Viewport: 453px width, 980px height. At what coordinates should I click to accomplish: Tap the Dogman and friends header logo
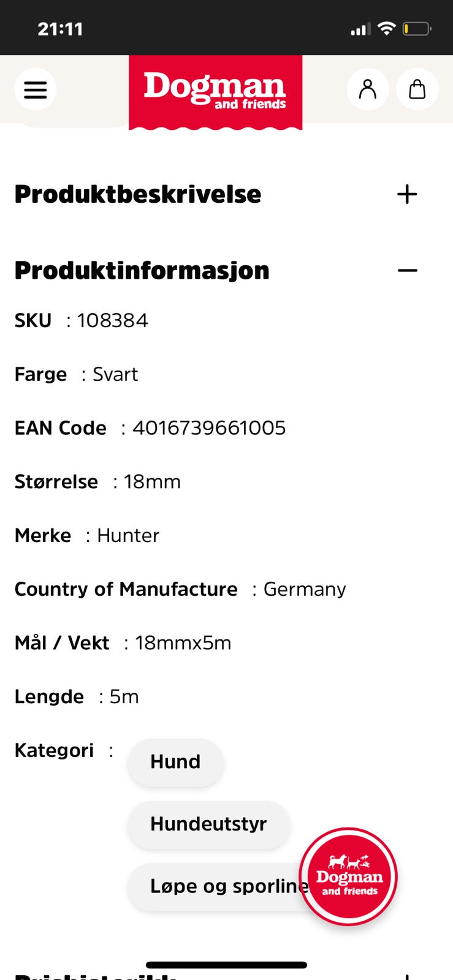(x=215, y=91)
